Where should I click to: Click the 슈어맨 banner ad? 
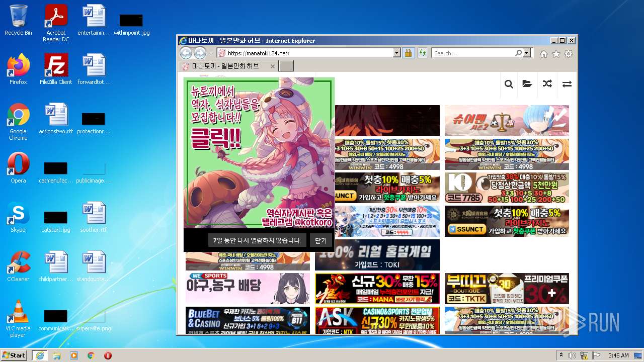[507, 121]
